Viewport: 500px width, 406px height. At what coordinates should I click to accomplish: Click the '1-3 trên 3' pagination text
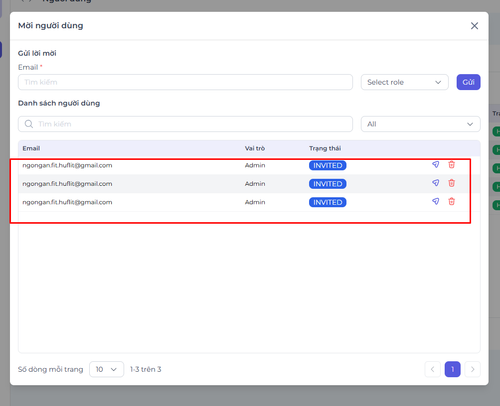click(x=146, y=369)
